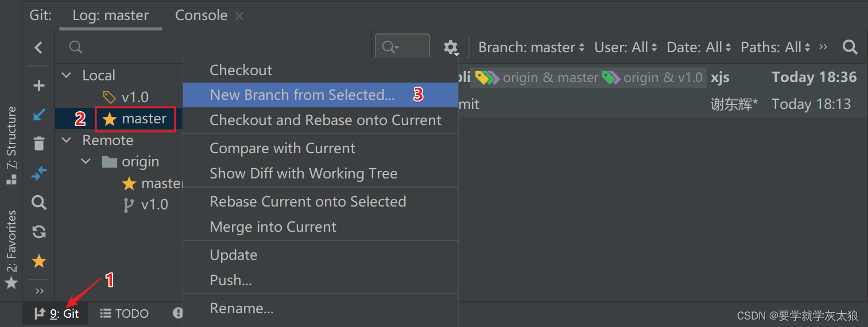Open the Date: All filter dropdown
The height and width of the screenshot is (327, 868).
pos(699,47)
